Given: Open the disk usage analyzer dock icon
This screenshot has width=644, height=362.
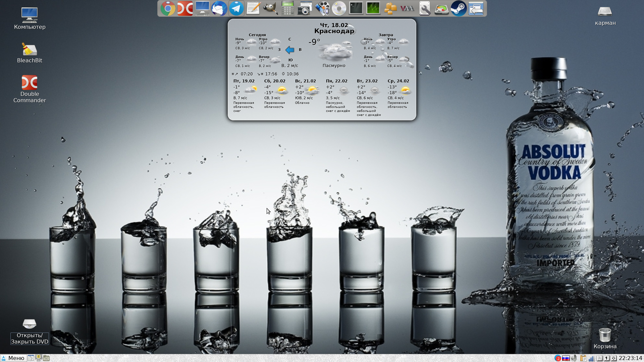Looking at the screenshot, I should click(442, 8).
